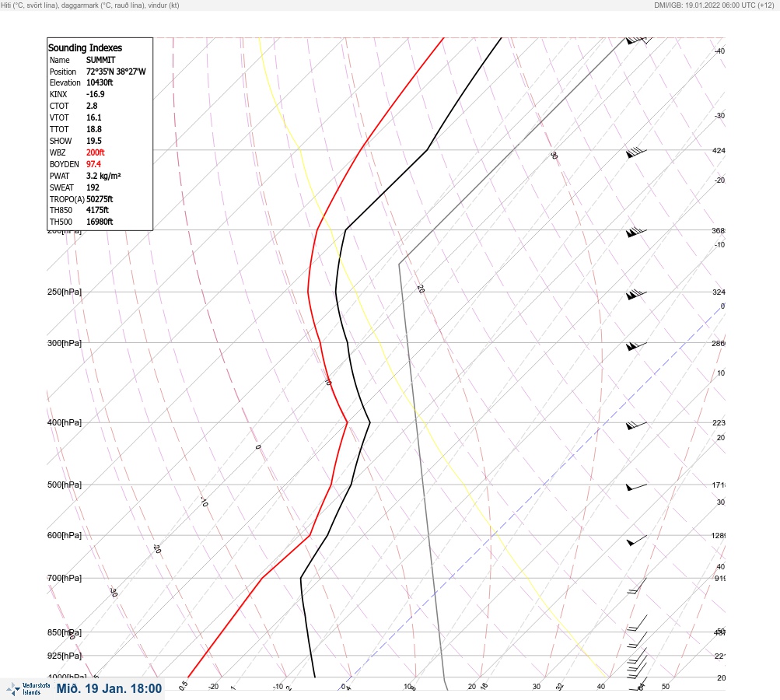Click the 600[hPa] pressure label
The image size is (780, 700).
point(65,535)
